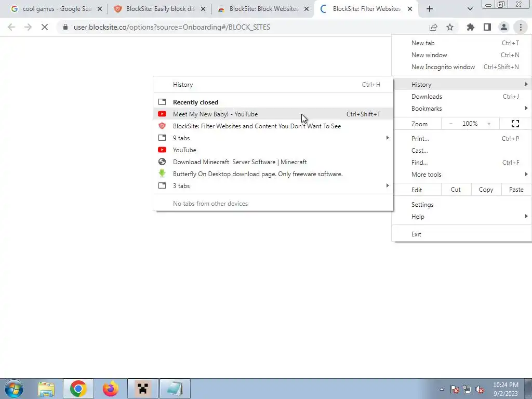The height and width of the screenshot is (399, 532).
Task: Open the tab search chevron
Action: 470,9
